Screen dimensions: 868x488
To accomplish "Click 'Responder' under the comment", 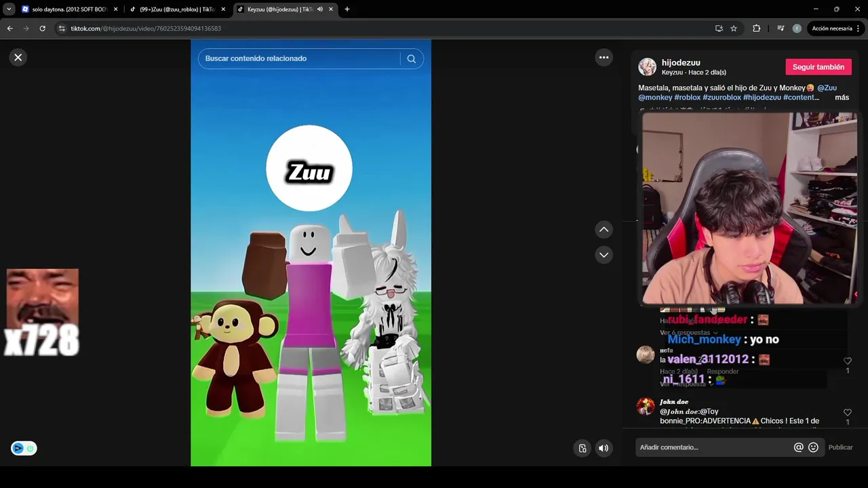I will click(x=723, y=371).
